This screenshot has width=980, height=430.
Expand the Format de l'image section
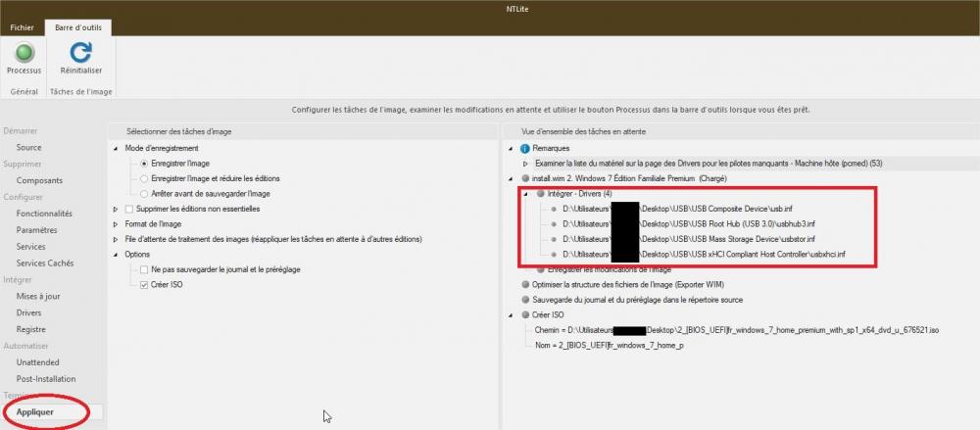click(x=116, y=223)
